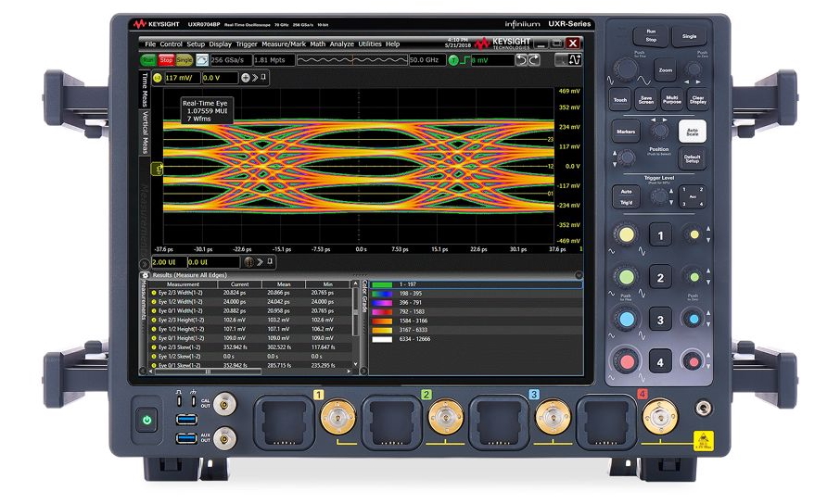
Task: Select the white 6334 - 12666 color swatch
Action: tap(382, 339)
